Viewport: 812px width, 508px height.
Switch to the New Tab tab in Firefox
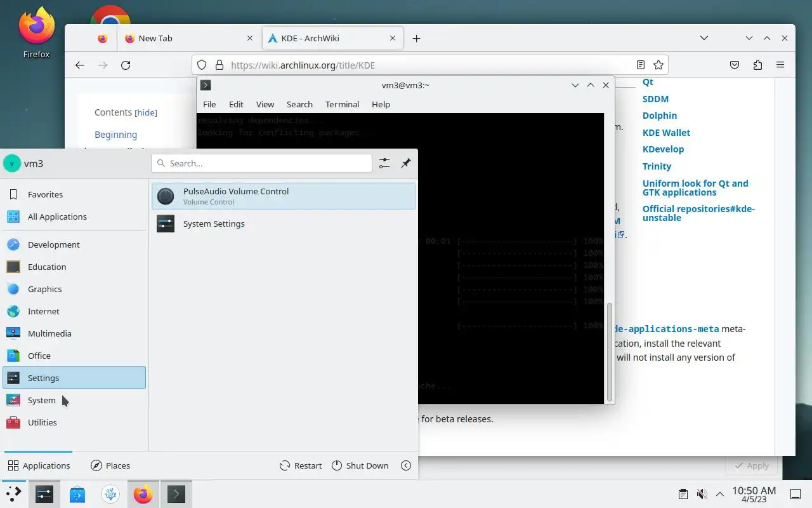(x=189, y=38)
